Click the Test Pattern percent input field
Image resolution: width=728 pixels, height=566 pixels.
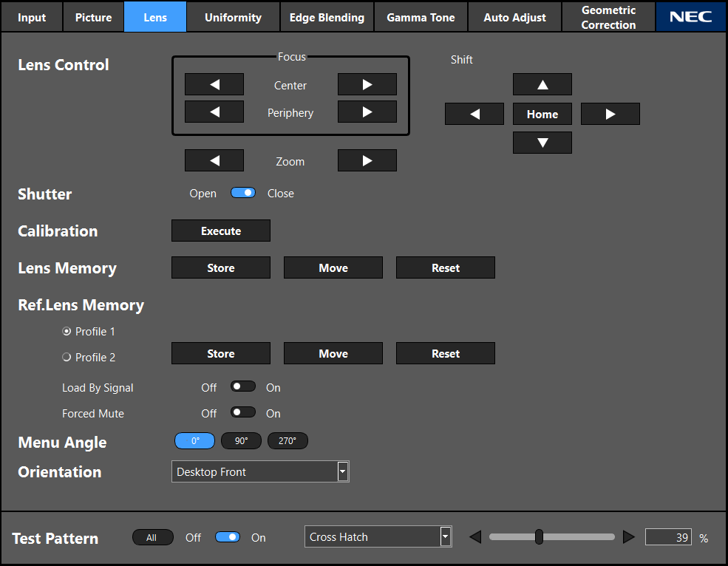pos(668,537)
